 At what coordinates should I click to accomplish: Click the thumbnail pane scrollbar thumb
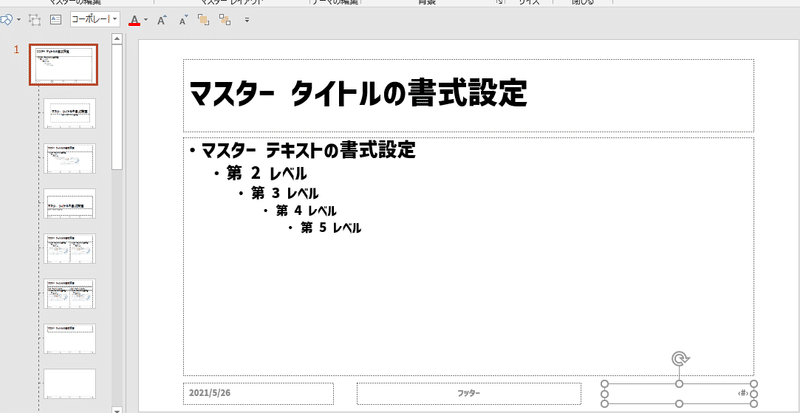(117, 107)
